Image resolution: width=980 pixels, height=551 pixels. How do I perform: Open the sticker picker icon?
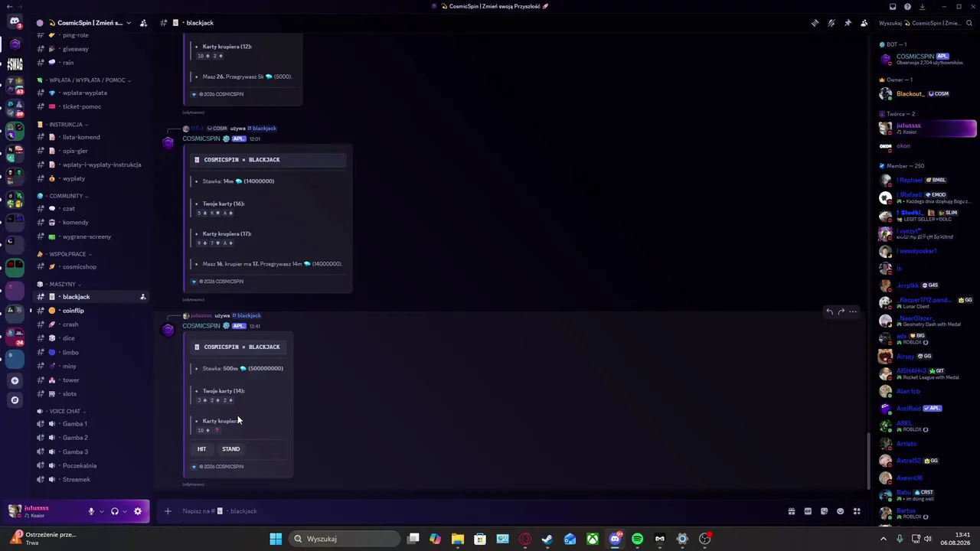(824, 511)
